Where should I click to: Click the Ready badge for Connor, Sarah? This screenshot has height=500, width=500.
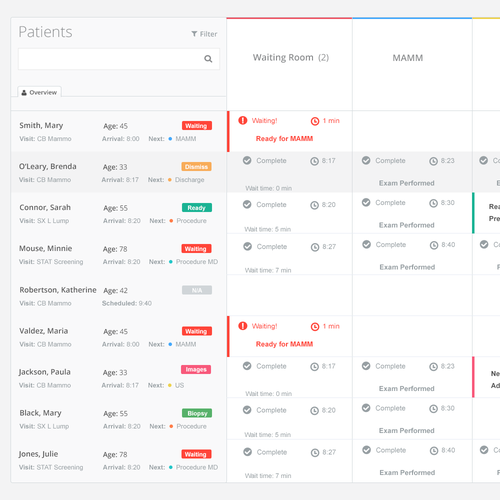coord(197,208)
